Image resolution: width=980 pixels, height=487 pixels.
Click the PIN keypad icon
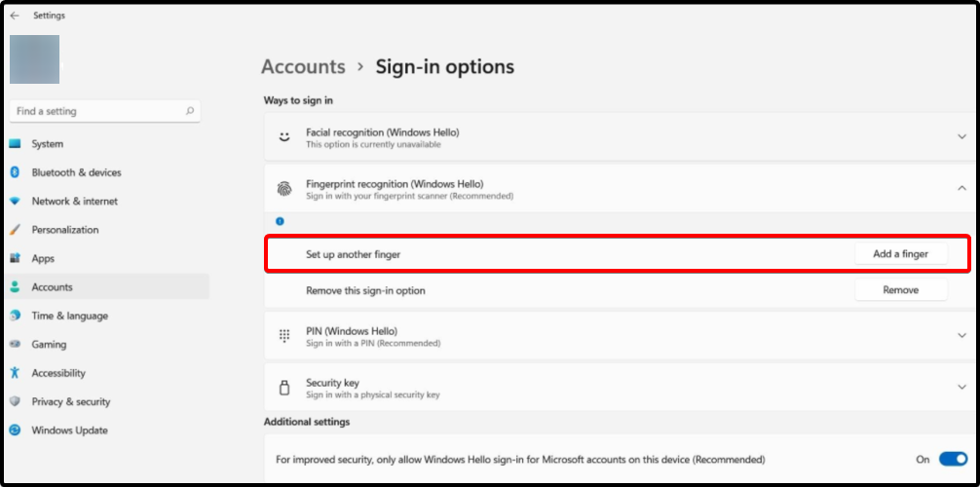point(284,336)
